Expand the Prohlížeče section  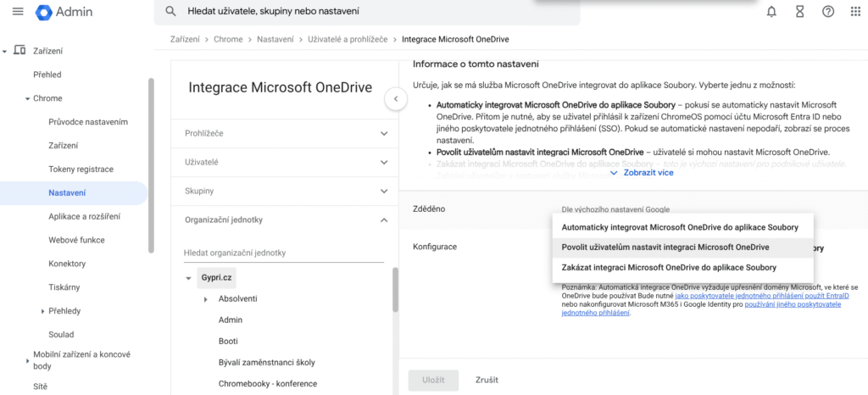(x=384, y=133)
